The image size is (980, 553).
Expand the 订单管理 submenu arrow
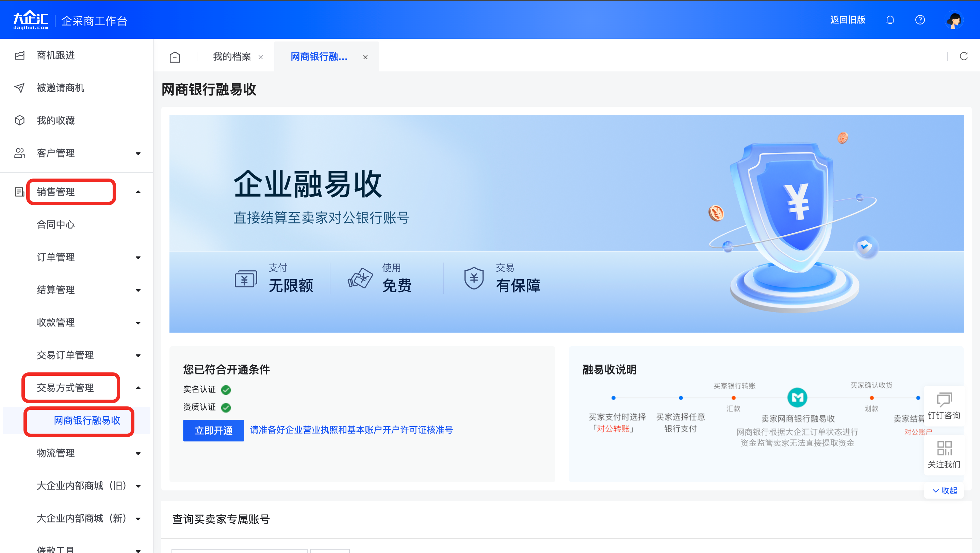[138, 258]
